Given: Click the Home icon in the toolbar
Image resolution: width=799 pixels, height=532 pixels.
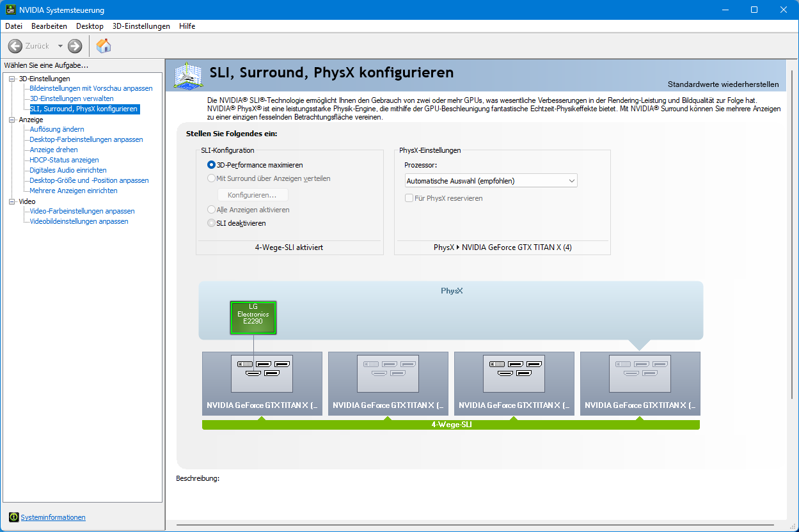Looking at the screenshot, I should 103,46.
